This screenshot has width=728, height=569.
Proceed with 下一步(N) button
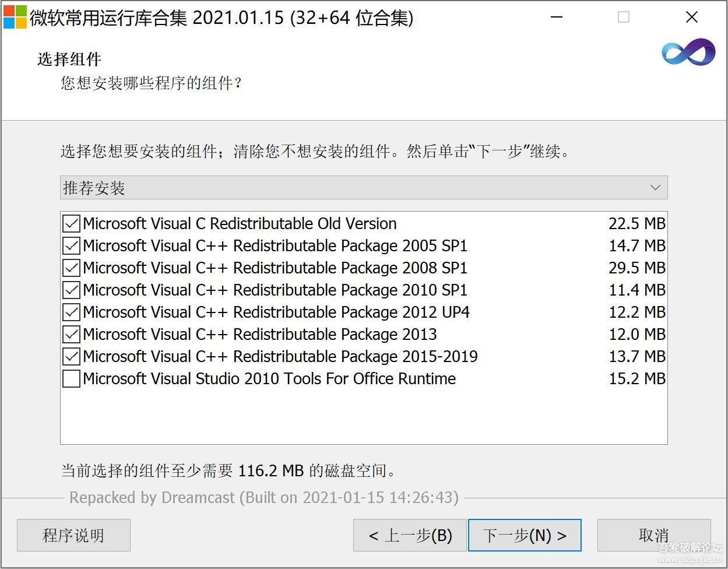point(525,535)
